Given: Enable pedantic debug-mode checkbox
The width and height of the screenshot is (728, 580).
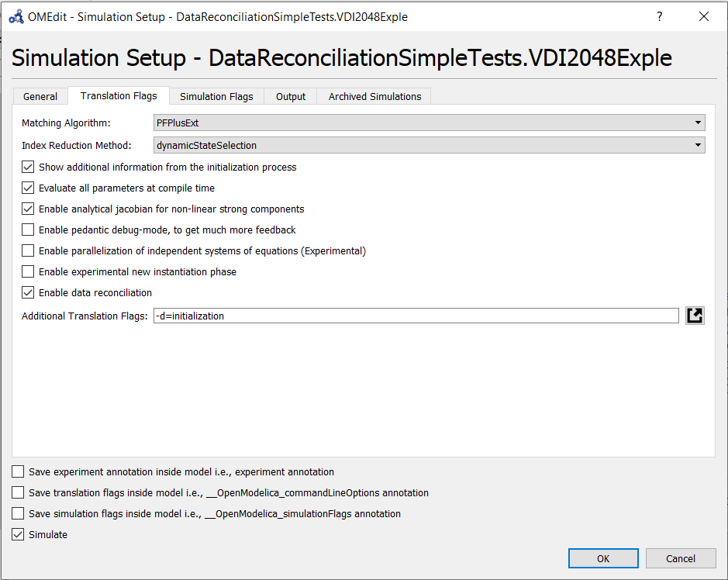Looking at the screenshot, I should [x=28, y=230].
